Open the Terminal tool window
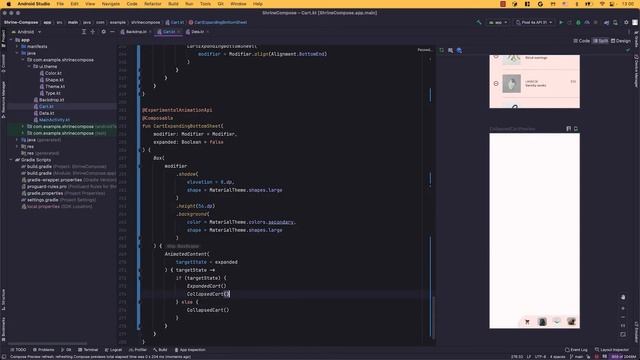 88,350
